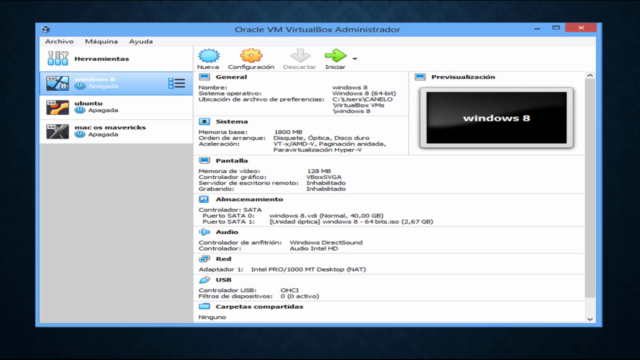
Task: Click the '1800 MB' base memory value
Action: 288,132
